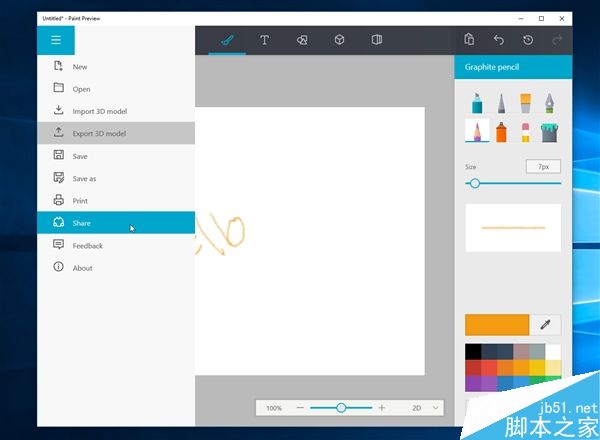
Task: Choose Print from the menu
Action: (x=116, y=200)
